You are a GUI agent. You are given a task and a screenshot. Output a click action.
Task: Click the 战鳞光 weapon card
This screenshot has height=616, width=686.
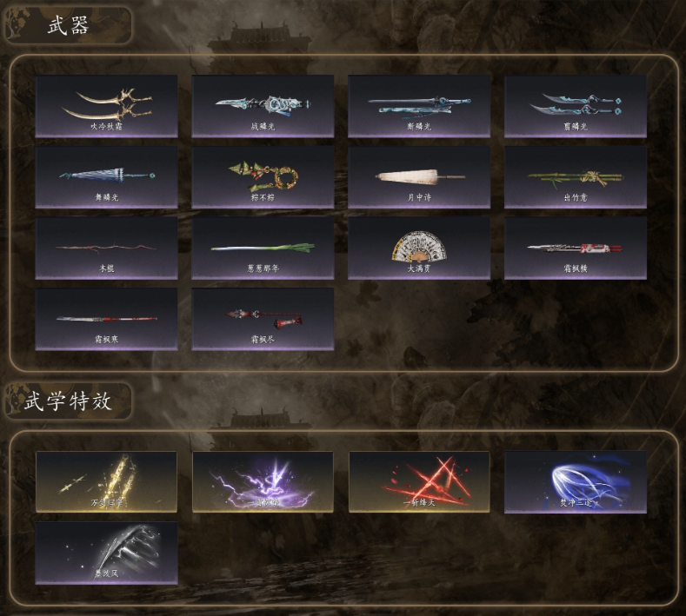(x=263, y=106)
